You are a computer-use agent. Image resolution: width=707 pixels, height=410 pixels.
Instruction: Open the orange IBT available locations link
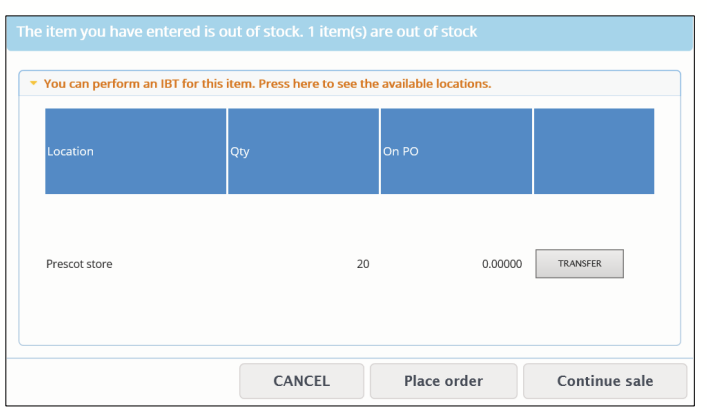[x=267, y=83]
